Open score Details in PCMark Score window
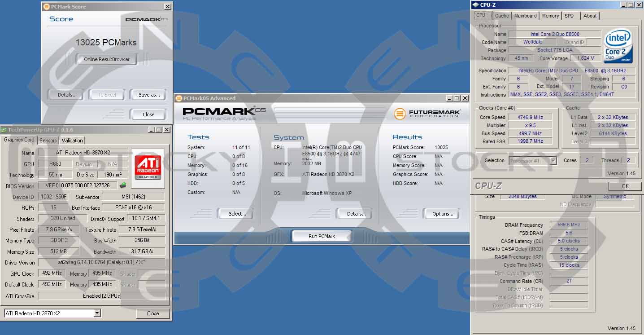 67,95
